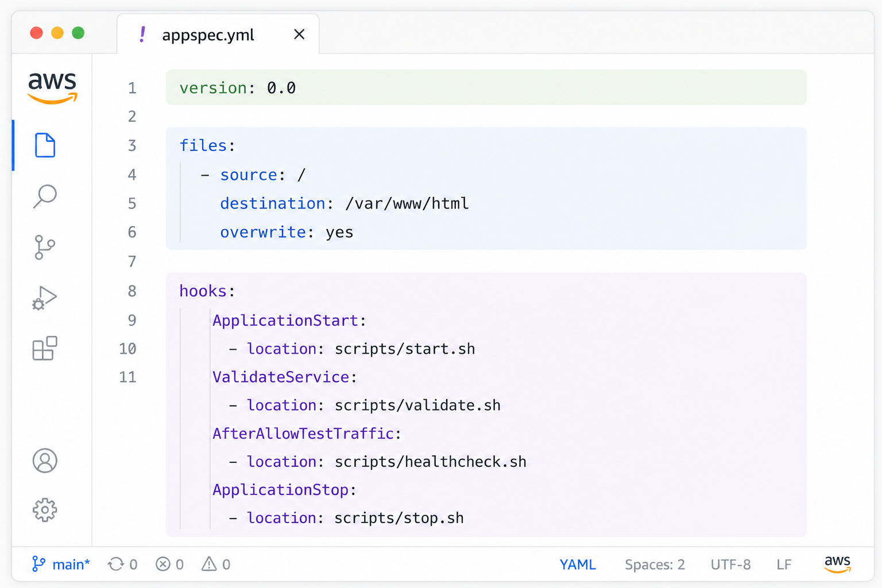
Task: Change the UTF-8 encoding selector
Action: (730, 564)
